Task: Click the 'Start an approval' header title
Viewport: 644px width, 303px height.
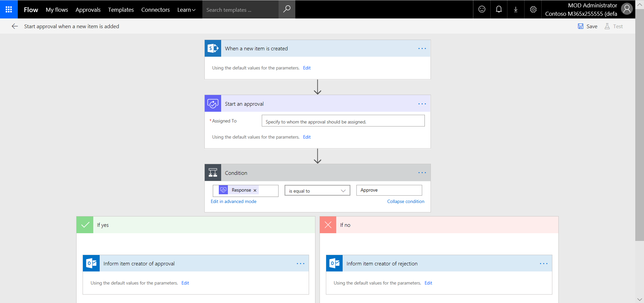Action: point(244,104)
